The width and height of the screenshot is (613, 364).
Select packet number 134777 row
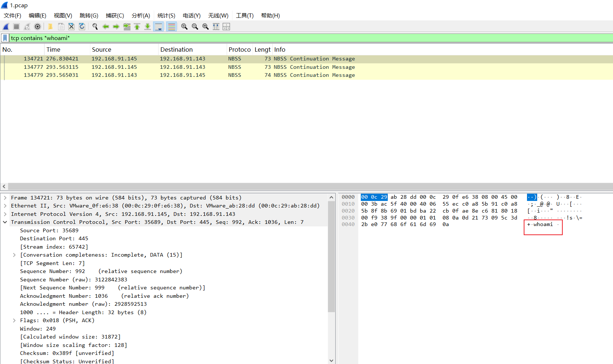[306, 67]
